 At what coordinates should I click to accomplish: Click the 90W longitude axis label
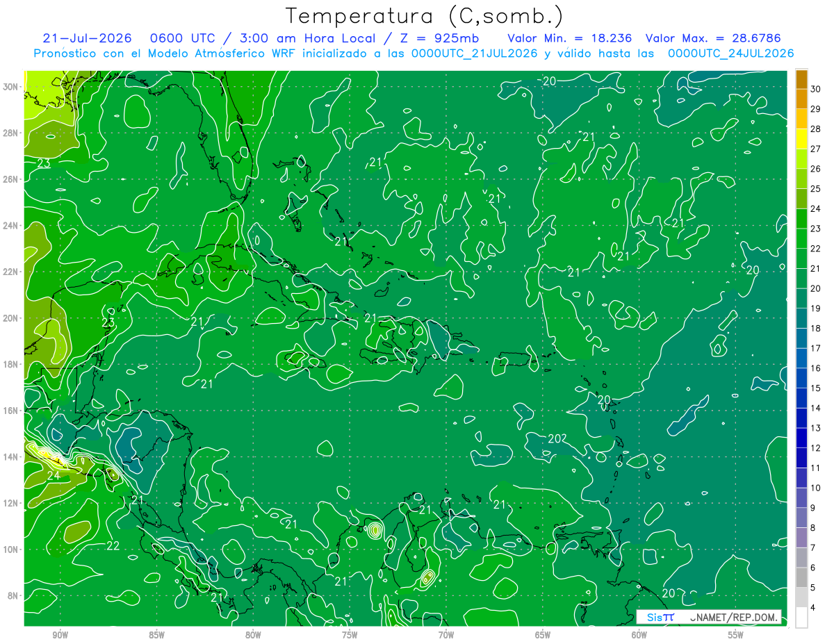tap(60, 635)
